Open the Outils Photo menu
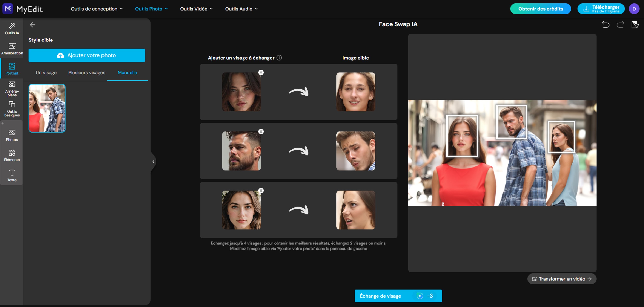Screen dimensions: 644x307 pos(151,9)
